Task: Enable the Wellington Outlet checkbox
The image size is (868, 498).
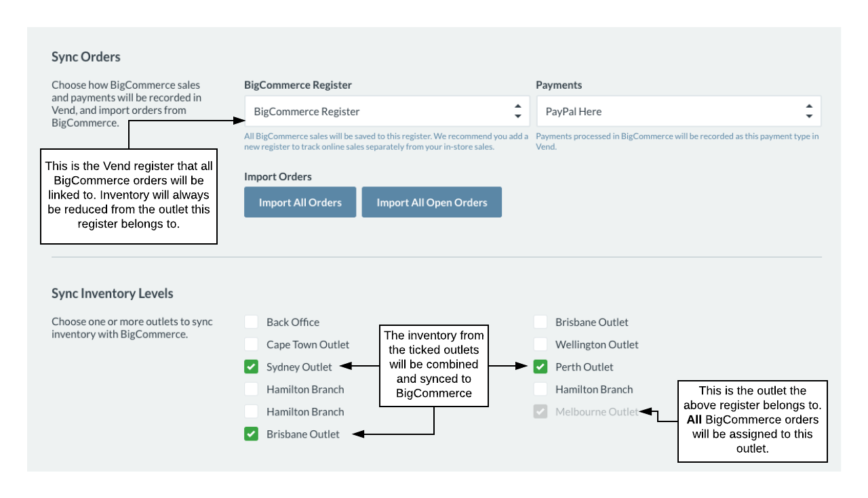Action: pyautogui.click(x=540, y=344)
